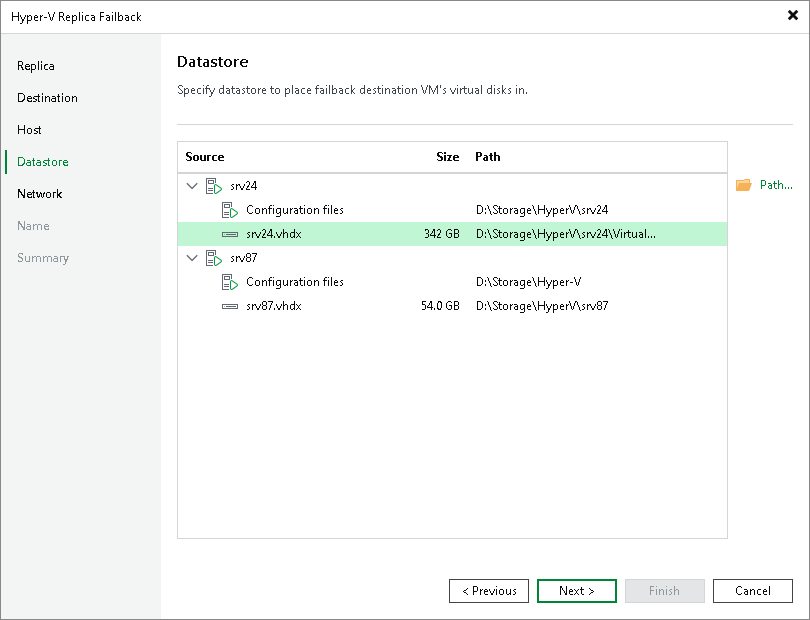
Task: Click the srv24 configuration path D:\Storage\HyperV\srv24
Action: 542,210
